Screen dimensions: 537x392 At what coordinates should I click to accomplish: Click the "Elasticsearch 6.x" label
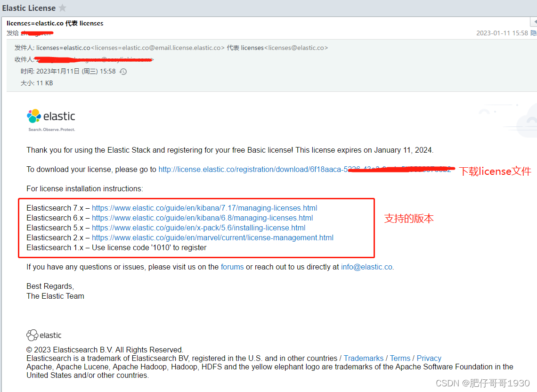pos(55,218)
